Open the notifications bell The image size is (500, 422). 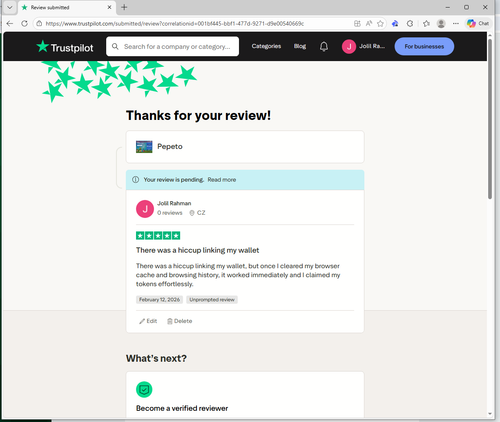click(x=324, y=46)
